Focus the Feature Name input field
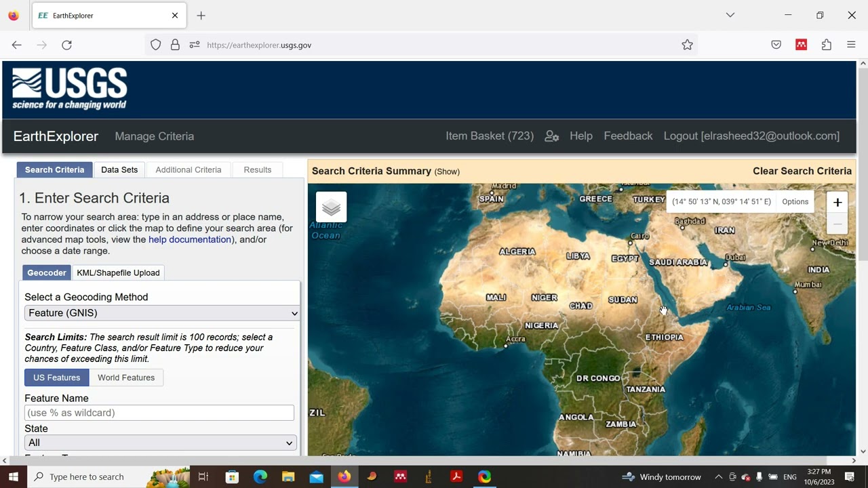This screenshot has height=488, width=868. point(159,413)
